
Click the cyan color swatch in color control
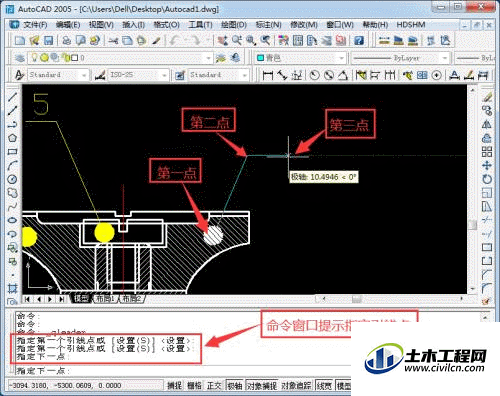(x=260, y=58)
